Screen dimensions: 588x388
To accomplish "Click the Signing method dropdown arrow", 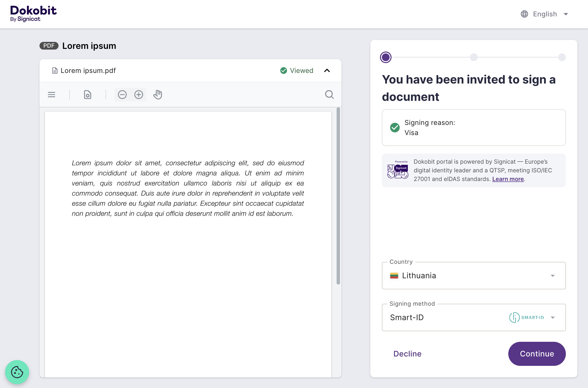I will pyautogui.click(x=553, y=317).
